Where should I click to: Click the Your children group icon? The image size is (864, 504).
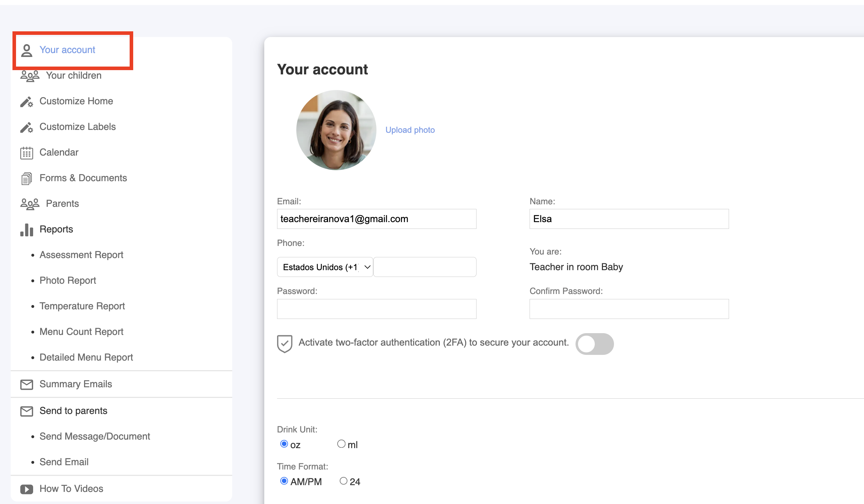30,76
